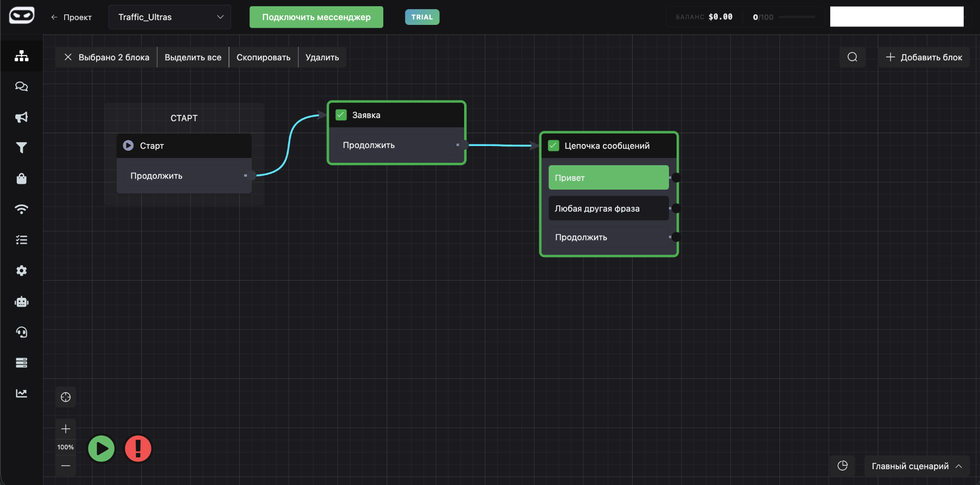The width and height of the screenshot is (980, 485).
Task: Click the 0/100 usage progress bar
Action: click(x=797, y=17)
